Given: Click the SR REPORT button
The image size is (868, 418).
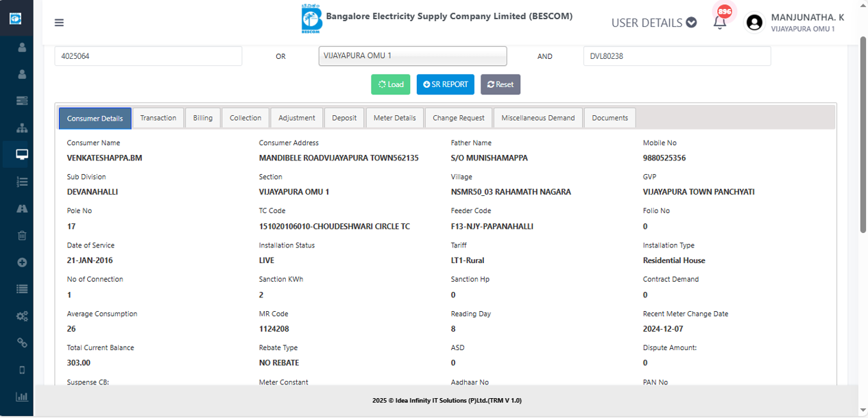Looking at the screenshot, I should pos(446,84).
